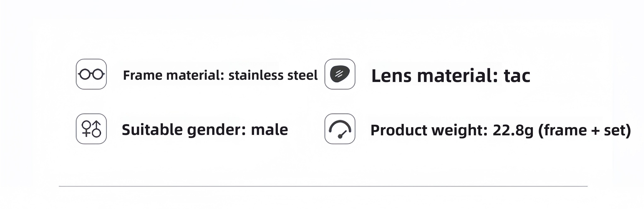Select the dark lens material icon
The height and width of the screenshot is (209, 644).
[x=340, y=74]
